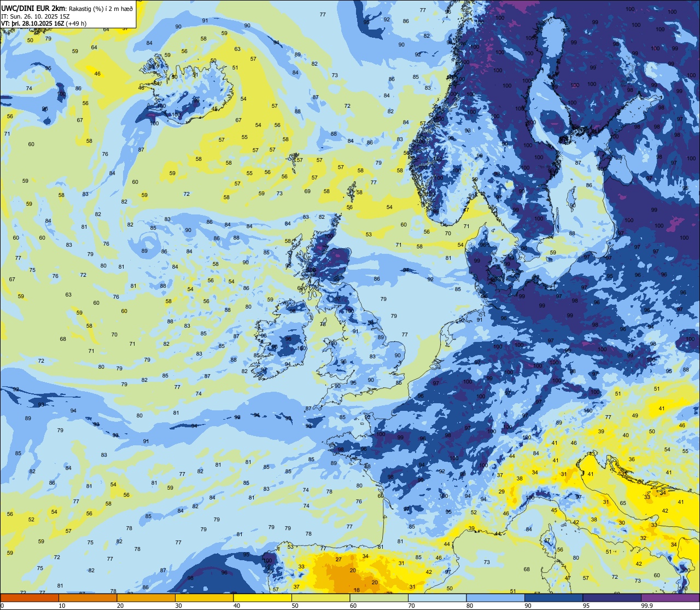Click the title 'UWC/DINI EUR 2km'
The width and height of the screenshot is (700, 610).
coord(33,8)
